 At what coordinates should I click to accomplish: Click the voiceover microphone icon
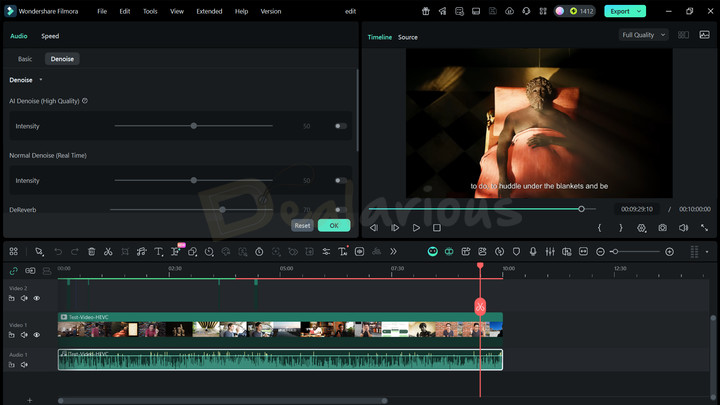(x=533, y=252)
